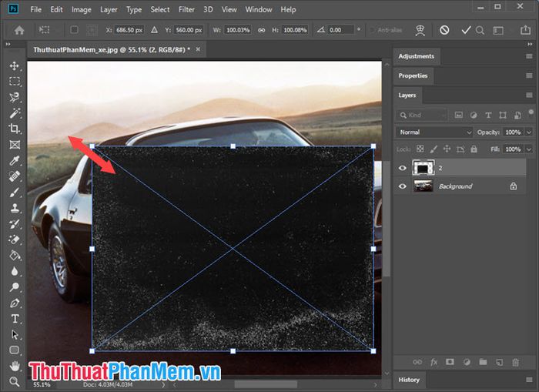The image size is (539, 392).
Task: Commit the transform with the checkmark
Action: pyautogui.click(x=466, y=30)
